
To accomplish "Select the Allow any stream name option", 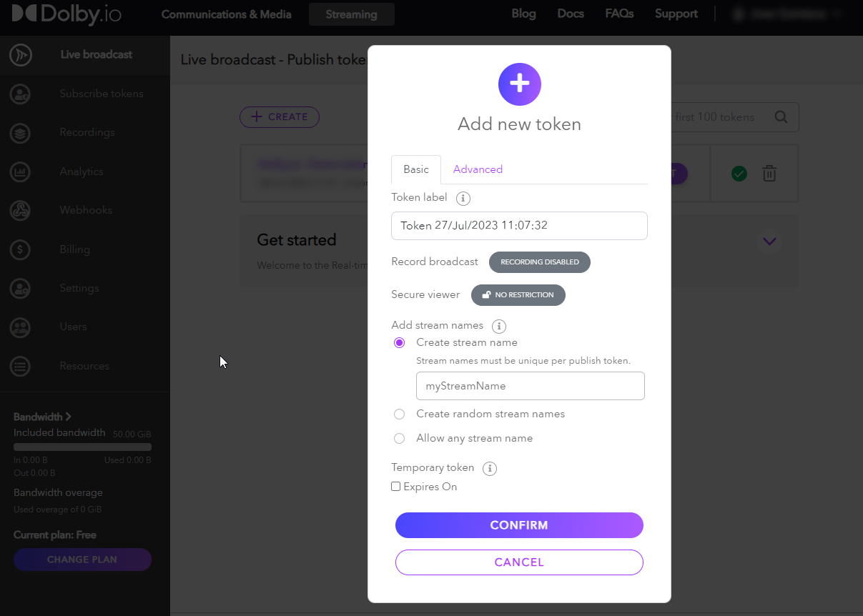I will (x=400, y=438).
